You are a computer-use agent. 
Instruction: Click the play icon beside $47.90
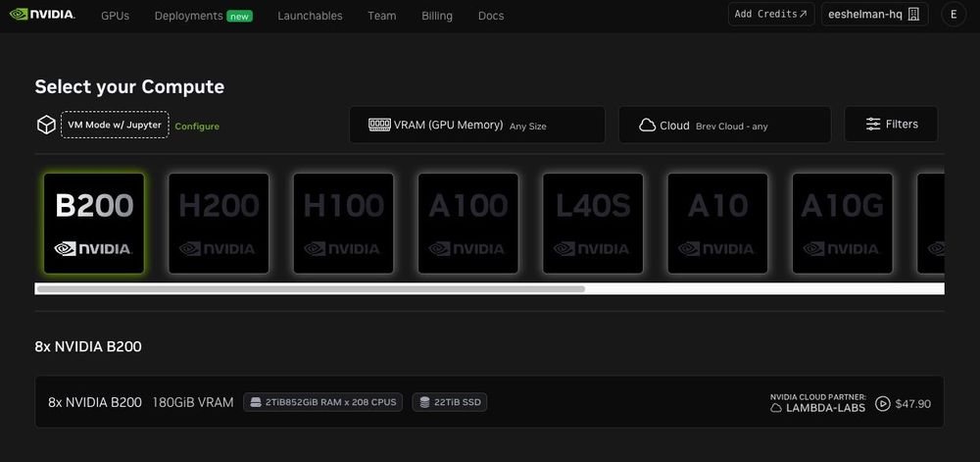point(882,404)
